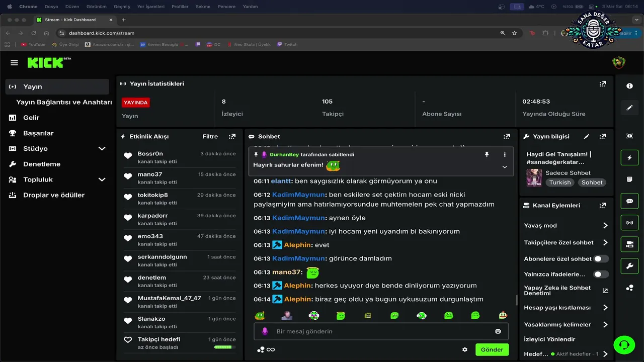644x362 pixels.
Task: Click the focus frame icon in the right sidebar
Action: click(629, 136)
